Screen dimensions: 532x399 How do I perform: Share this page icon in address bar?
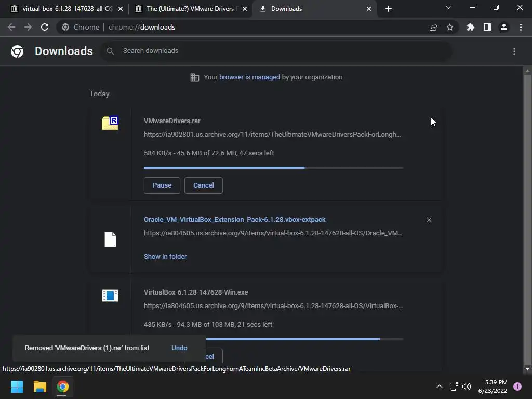pos(433,28)
